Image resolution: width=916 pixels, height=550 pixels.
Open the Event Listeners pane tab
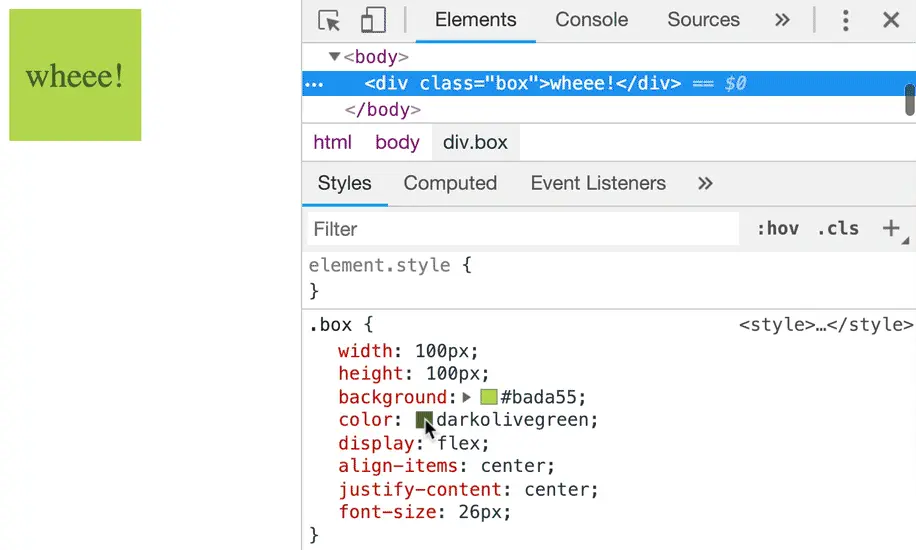pyautogui.click(x=598, y=184)
